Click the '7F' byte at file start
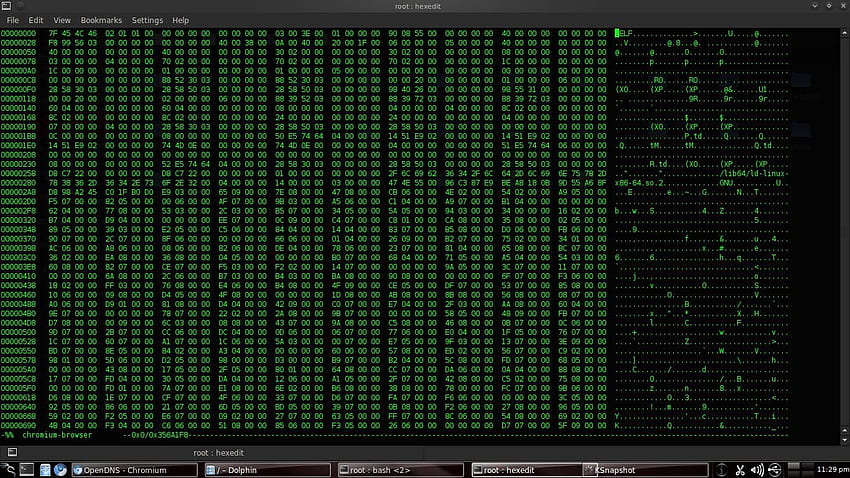850x478 pixels. point(53,34)
